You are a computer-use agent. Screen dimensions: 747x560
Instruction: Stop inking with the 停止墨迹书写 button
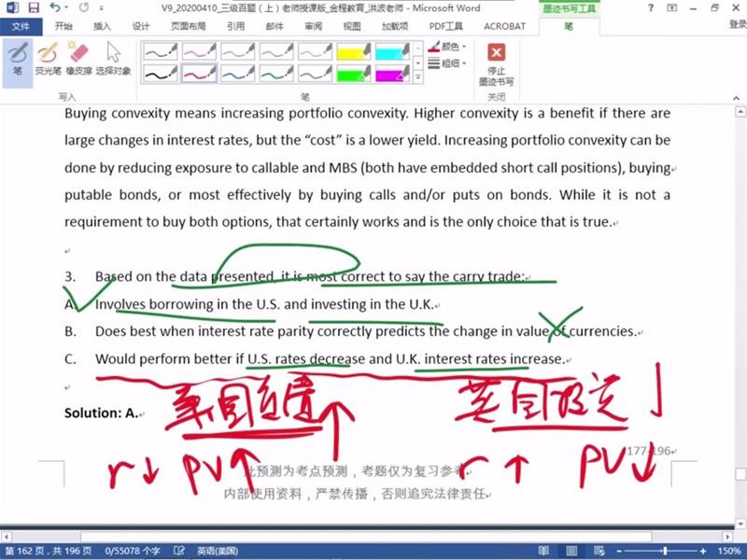pos(496,64)
